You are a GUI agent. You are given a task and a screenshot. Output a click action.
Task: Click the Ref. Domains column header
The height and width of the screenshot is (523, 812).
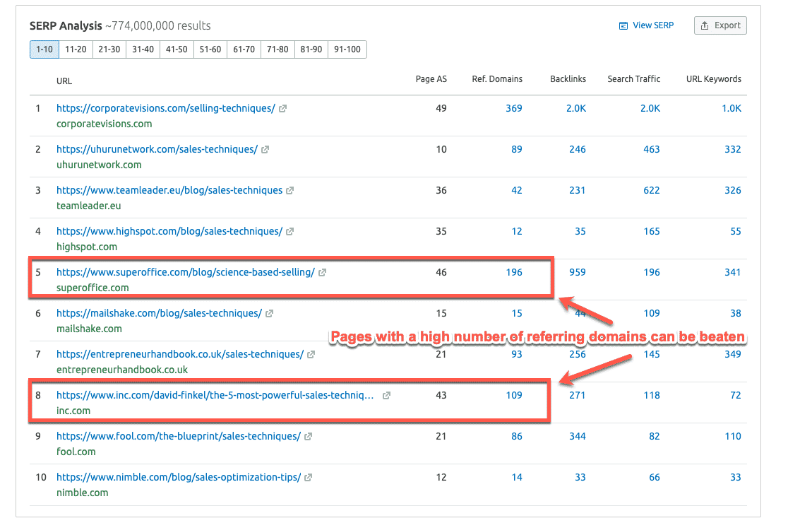pyautogui.click(x=497, y=79)
